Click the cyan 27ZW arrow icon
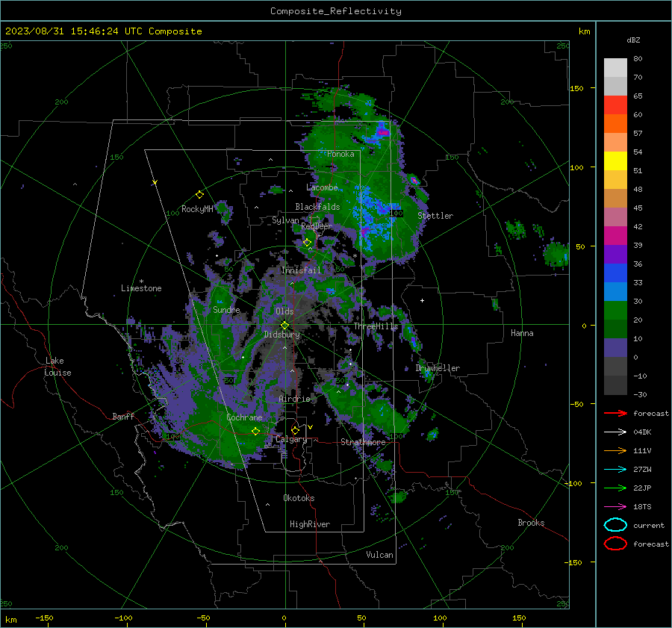 point(615,470)
